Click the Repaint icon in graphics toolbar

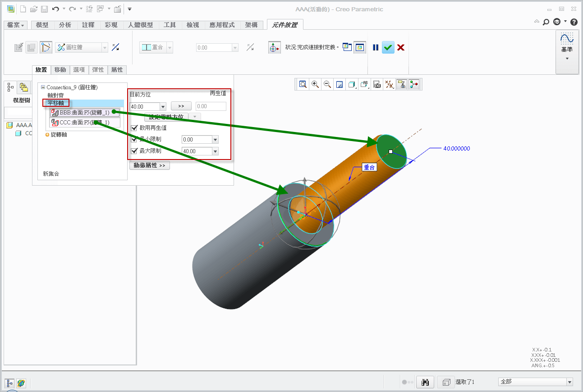coord(340,84)
